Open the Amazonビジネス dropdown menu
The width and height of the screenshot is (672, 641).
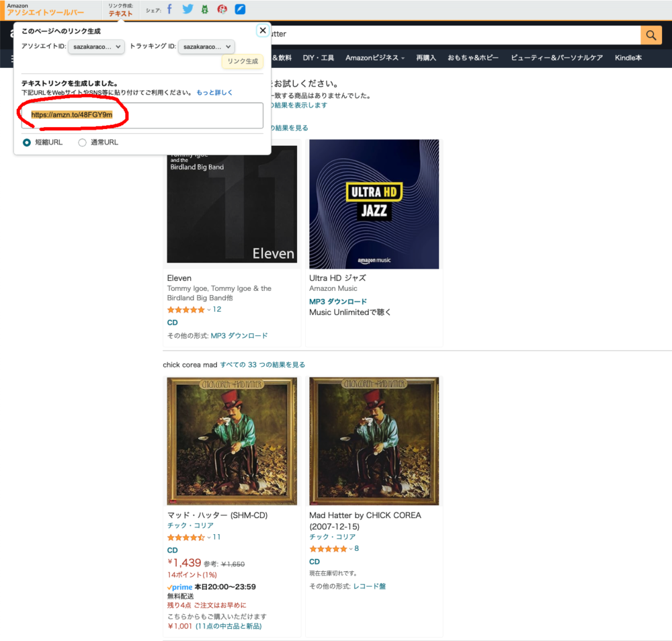tap(375, 58)
